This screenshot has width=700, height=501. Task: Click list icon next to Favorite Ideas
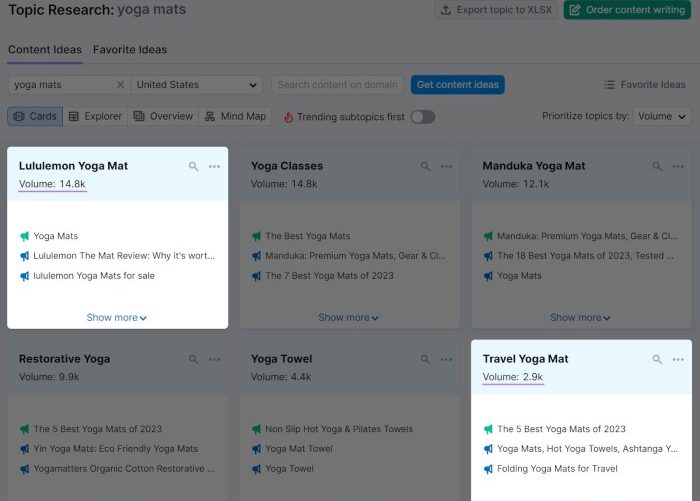[609, 84]
